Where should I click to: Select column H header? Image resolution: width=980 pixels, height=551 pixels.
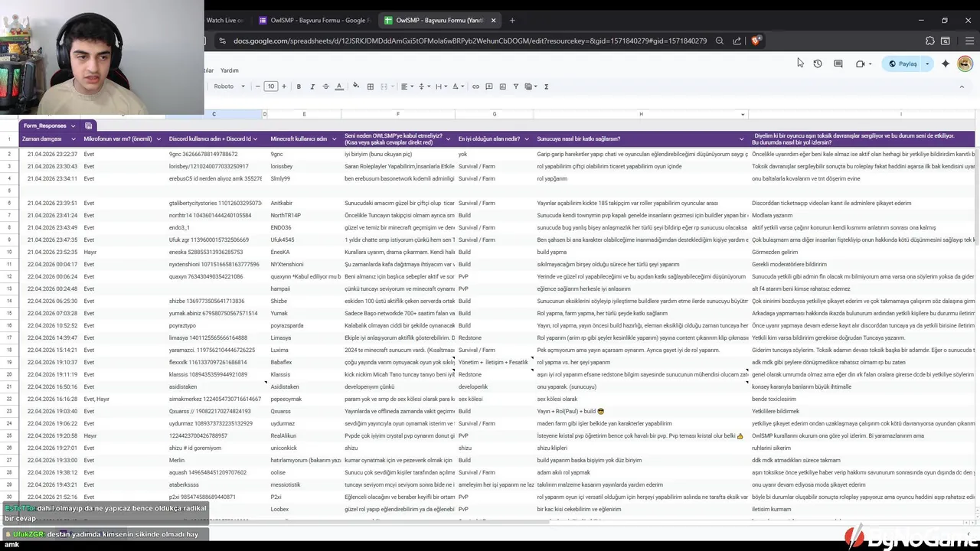tap(641, 114)
